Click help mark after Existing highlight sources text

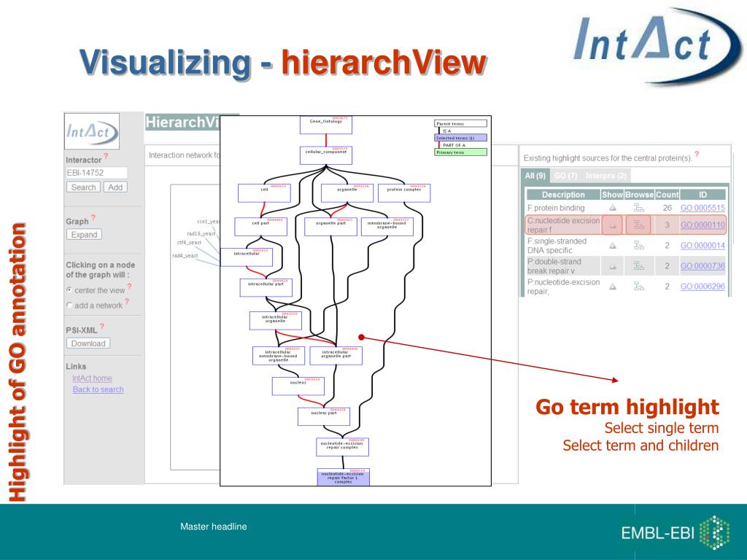pyautogui.click(x=697, y=155)
